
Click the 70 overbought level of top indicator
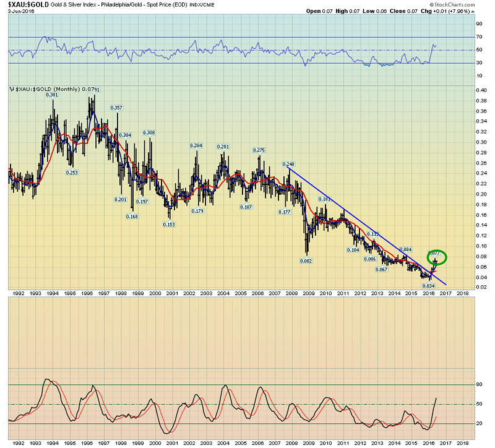[479, 37]
